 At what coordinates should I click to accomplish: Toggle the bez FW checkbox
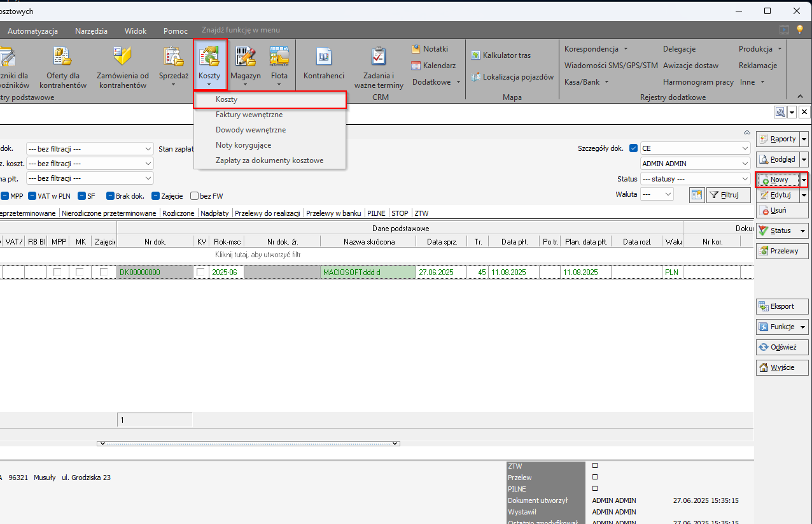(195, 196)
